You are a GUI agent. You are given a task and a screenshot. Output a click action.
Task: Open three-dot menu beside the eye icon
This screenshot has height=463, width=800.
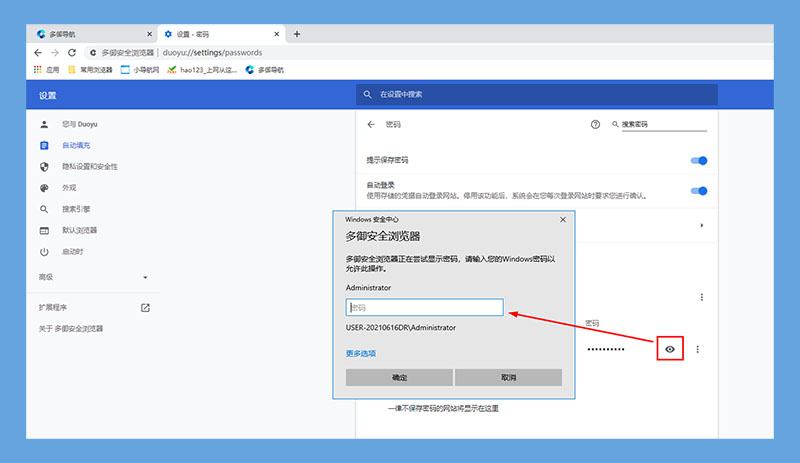pyautogui.click(x=697, y=349)
